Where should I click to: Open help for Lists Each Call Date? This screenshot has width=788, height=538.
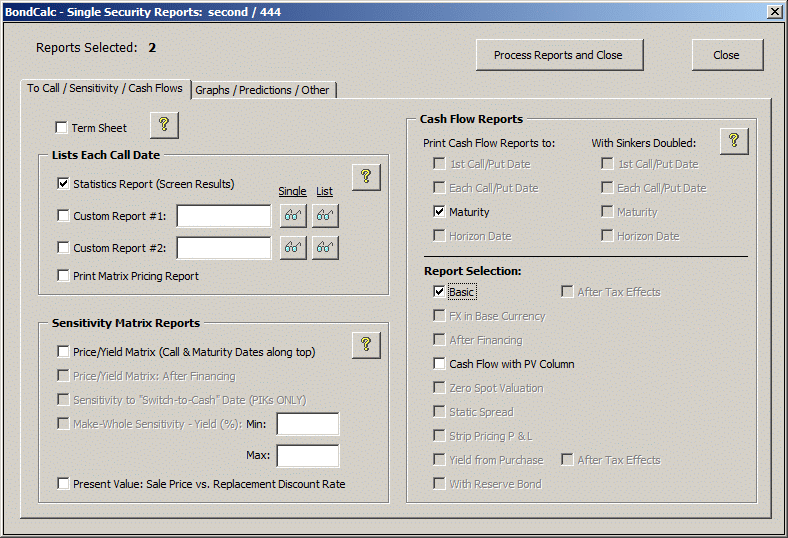[366, 177]
